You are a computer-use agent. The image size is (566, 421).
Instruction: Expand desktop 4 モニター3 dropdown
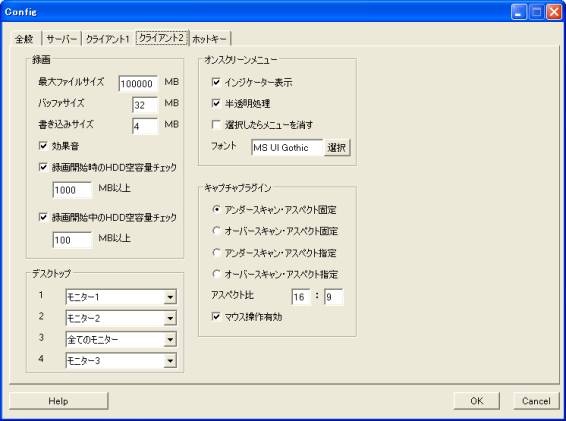pyautogui.click(x=170, y=360)
